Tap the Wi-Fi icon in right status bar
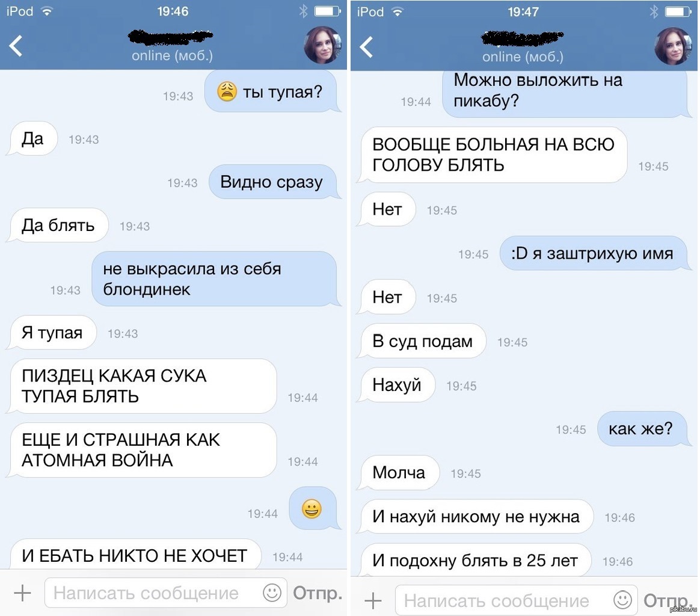Screen dimensions: 700x616 click(398, 12)
